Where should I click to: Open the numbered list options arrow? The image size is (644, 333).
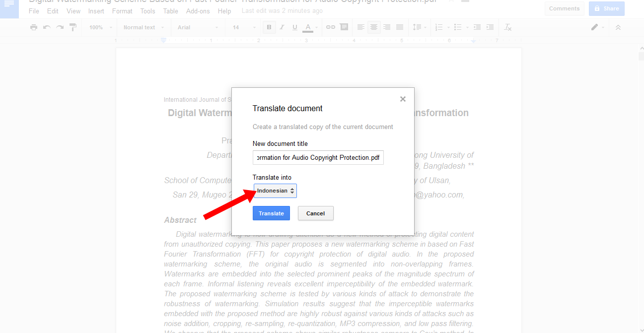(x=448, y=27)
